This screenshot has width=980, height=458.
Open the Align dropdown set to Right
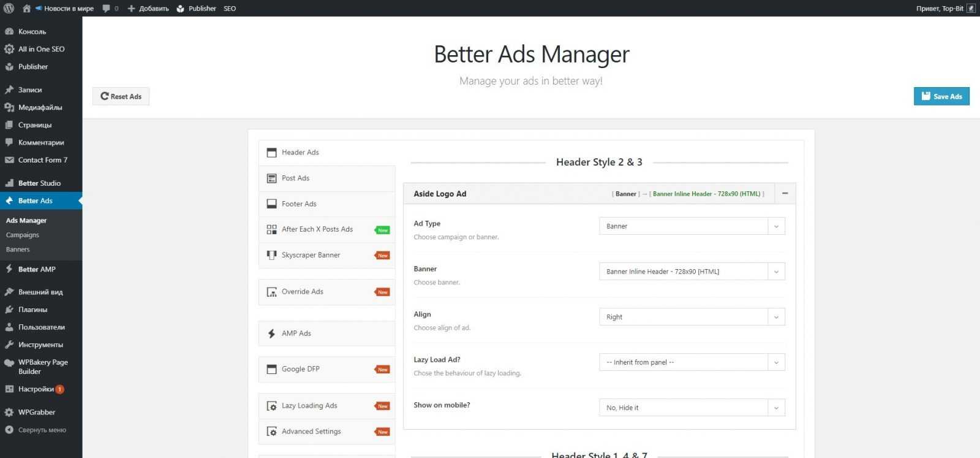(x=692, y=317)
